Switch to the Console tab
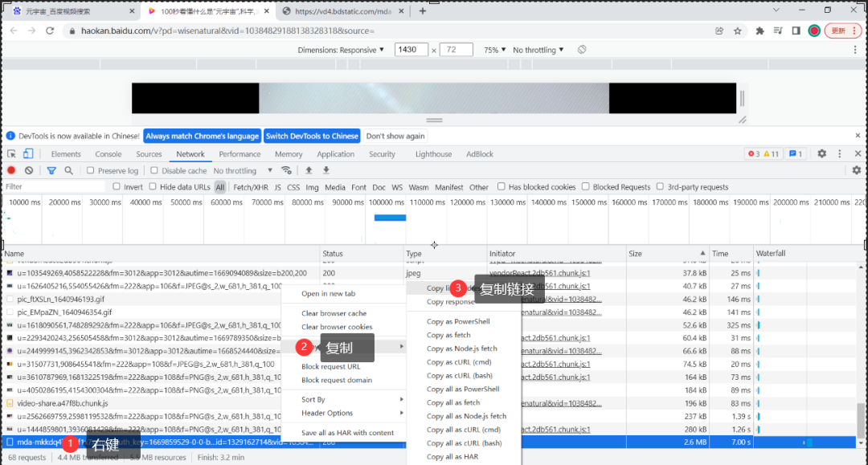 108,154
